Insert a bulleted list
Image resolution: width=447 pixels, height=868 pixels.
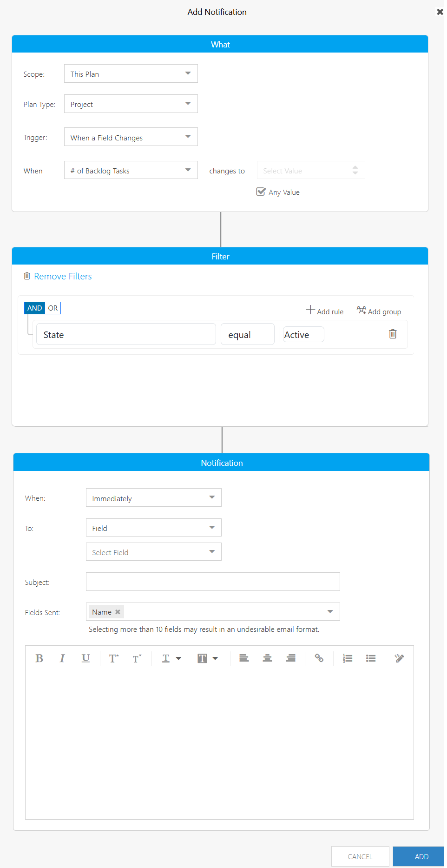(x=371, y=658)
